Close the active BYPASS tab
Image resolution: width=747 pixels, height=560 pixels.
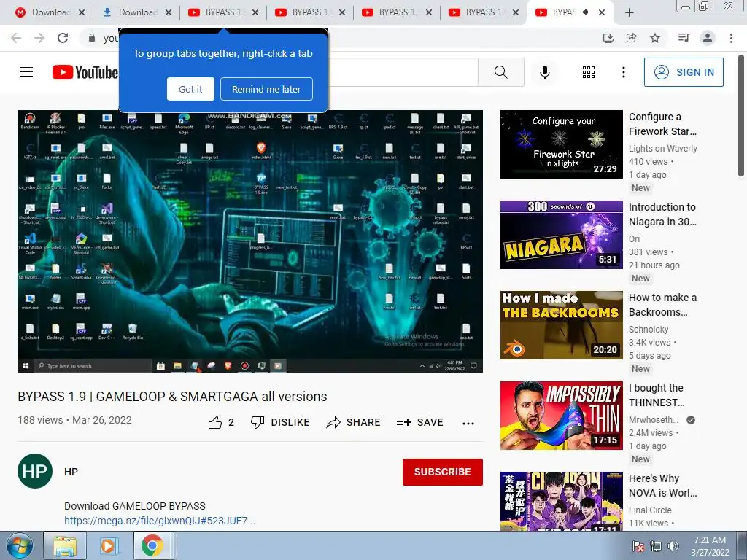click(602, 13)
